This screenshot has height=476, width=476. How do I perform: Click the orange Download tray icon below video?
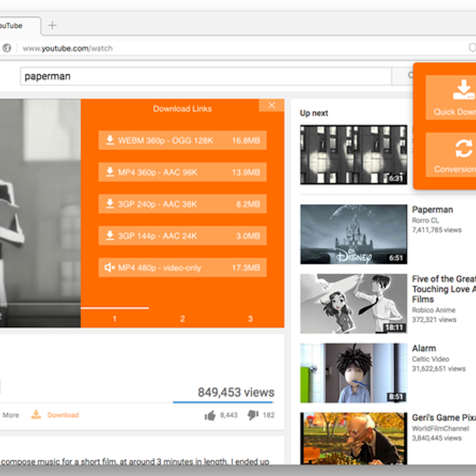click(36, 414)
